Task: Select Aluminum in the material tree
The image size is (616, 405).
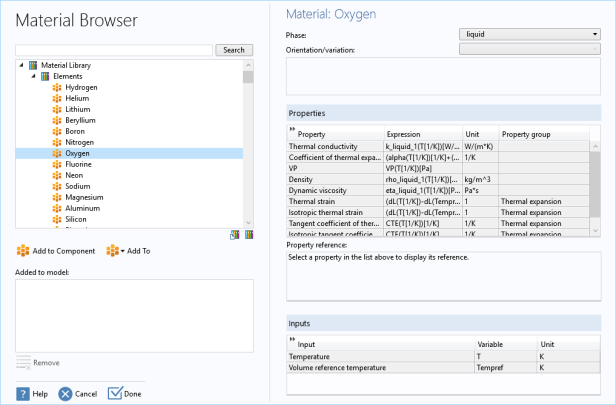Action: (x=82, y=208)
